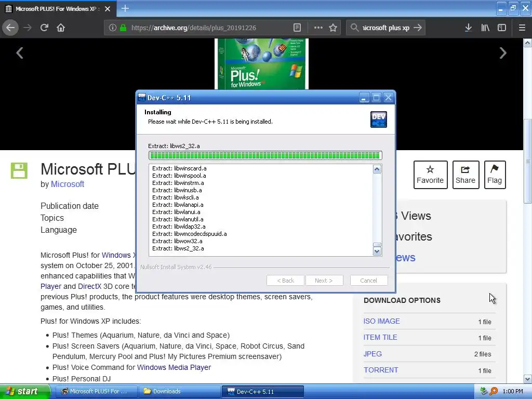
Task: Show site information via the info icon
Action: [x=113, y=28]
